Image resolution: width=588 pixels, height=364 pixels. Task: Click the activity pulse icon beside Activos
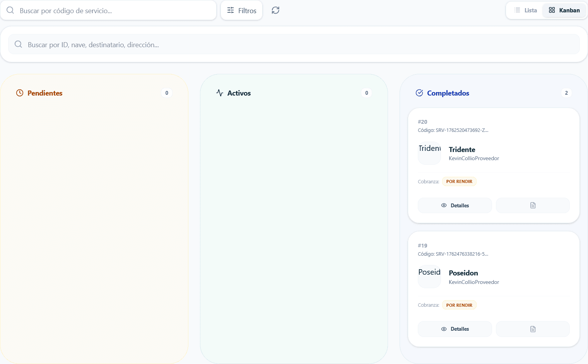(x=220, y=93)
